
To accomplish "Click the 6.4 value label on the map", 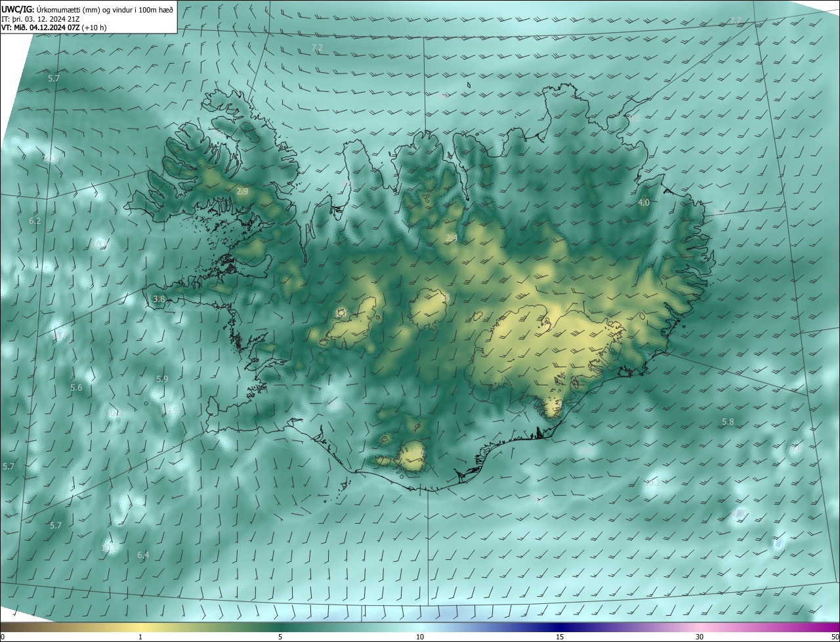I will click(x=143, y=555).
